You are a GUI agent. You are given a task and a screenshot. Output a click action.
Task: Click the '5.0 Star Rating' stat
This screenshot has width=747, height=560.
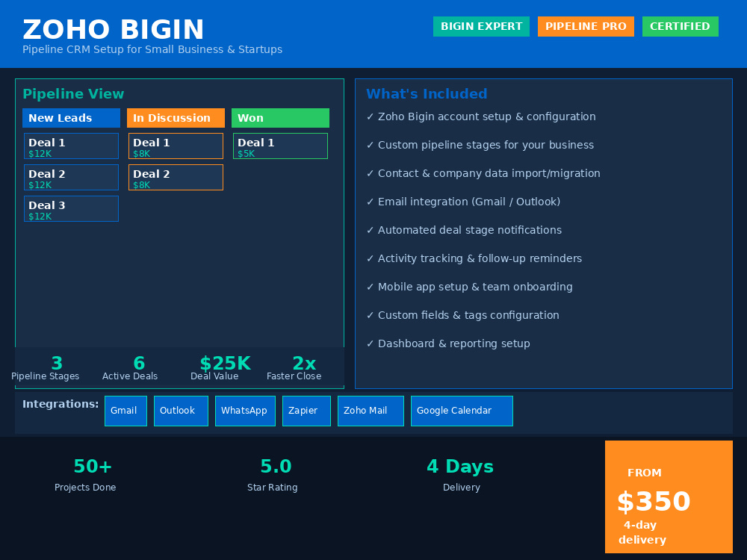273,475
